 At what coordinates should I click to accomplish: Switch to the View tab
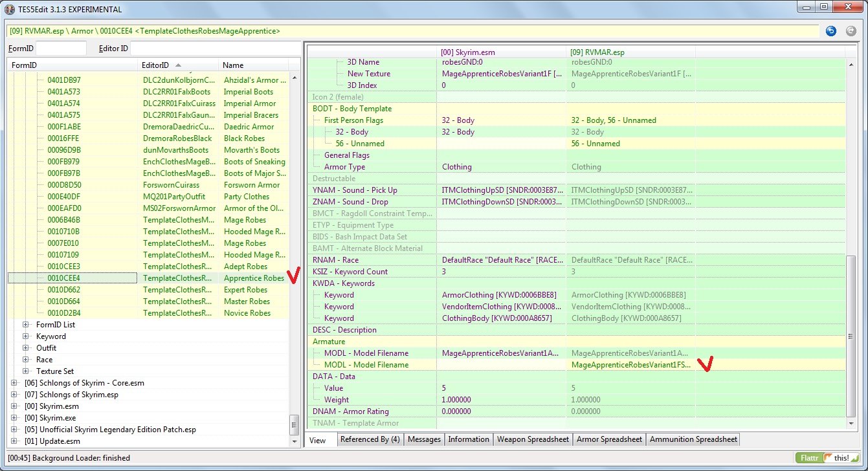click(x=320, y=440)
